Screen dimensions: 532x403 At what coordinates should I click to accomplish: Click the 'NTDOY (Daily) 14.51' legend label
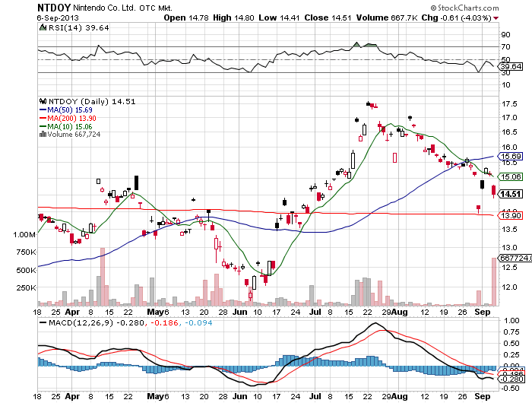tap(92, 102)
